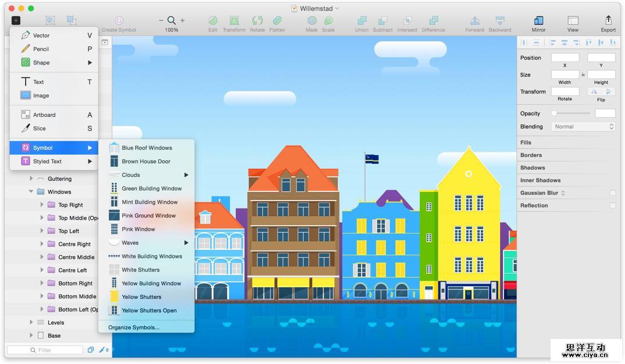Viewport: 625px width, 364px height.
Task: Click the Mask tool icon
Action: pos(312,21)
